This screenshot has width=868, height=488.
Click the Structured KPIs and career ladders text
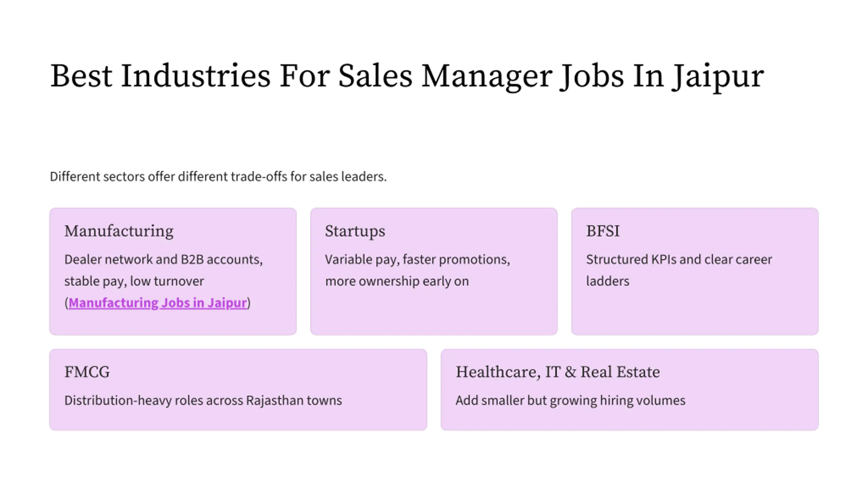pyautogui.click(x=679, y=270)
